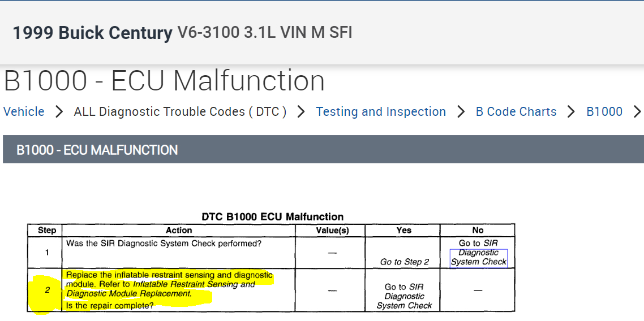Click the 1999 Buick Century vehicle title
This screenshot has width=644, height=321.
92,33
